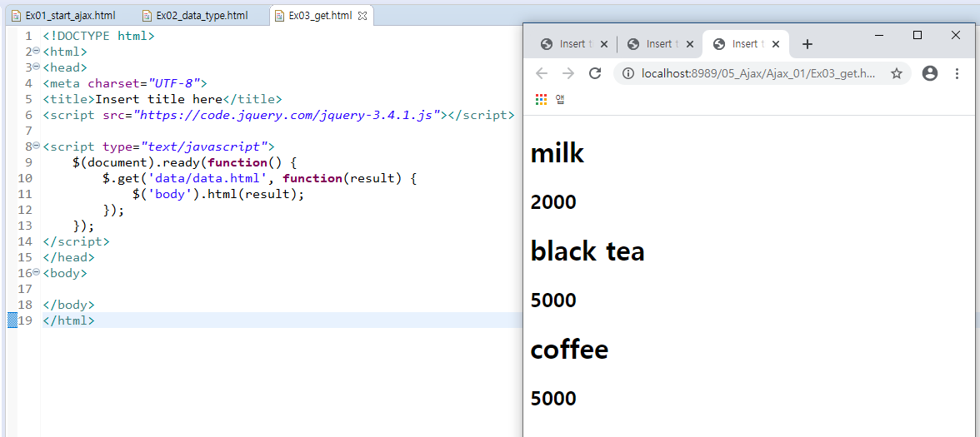Close the Ex03_get.html editor tab
The image size is (980, 437).
pos(362,17)
